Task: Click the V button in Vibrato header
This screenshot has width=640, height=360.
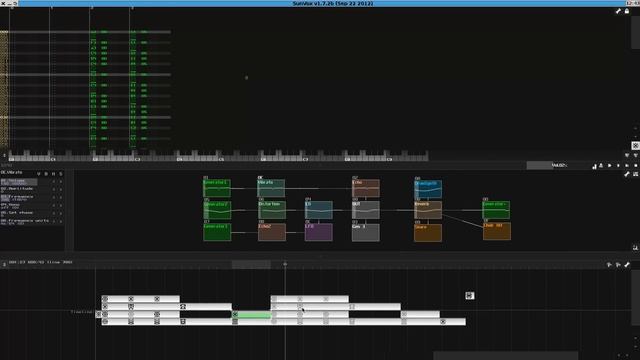Action: coord(39,174)
